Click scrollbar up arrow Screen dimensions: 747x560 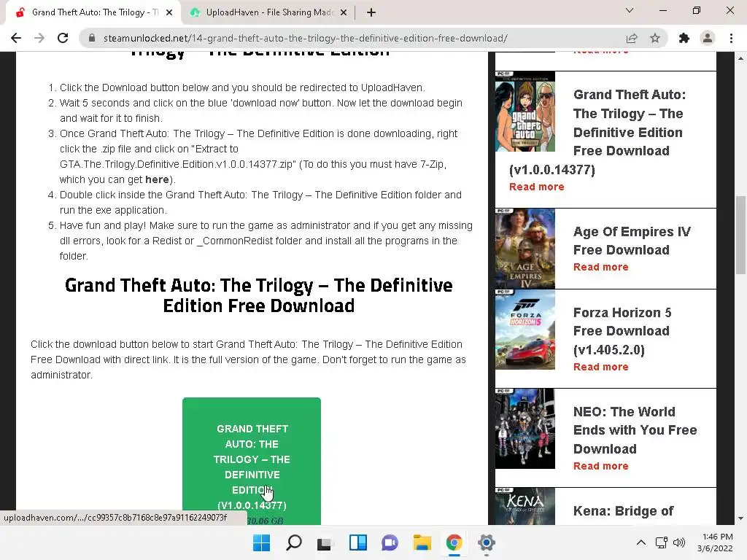(740, 58)
